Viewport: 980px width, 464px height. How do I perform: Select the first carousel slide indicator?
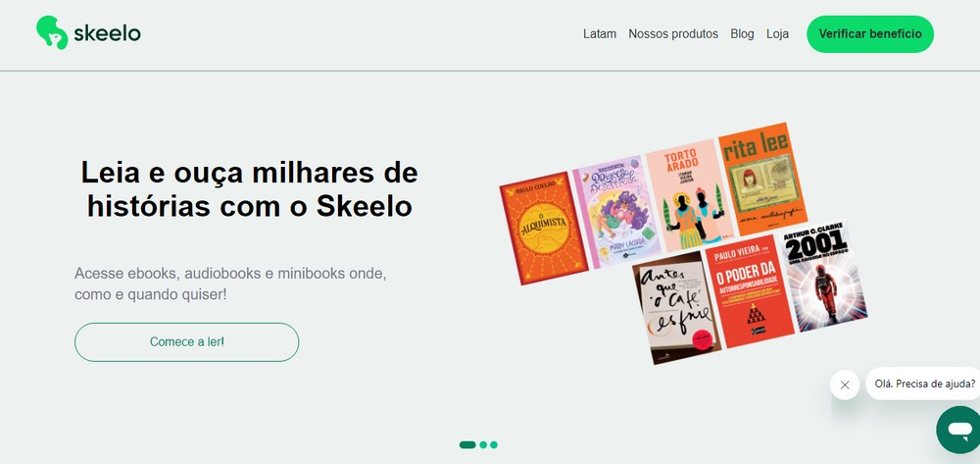coord(467,444)
